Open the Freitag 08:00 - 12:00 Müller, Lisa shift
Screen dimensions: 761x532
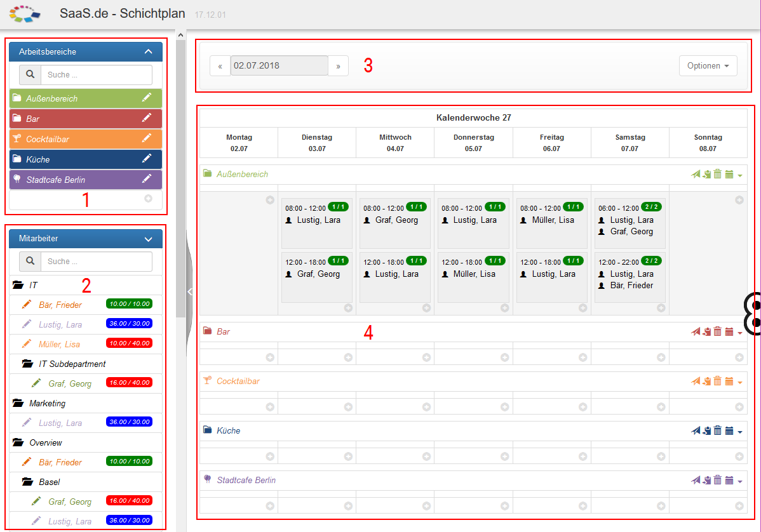point(552,223)
